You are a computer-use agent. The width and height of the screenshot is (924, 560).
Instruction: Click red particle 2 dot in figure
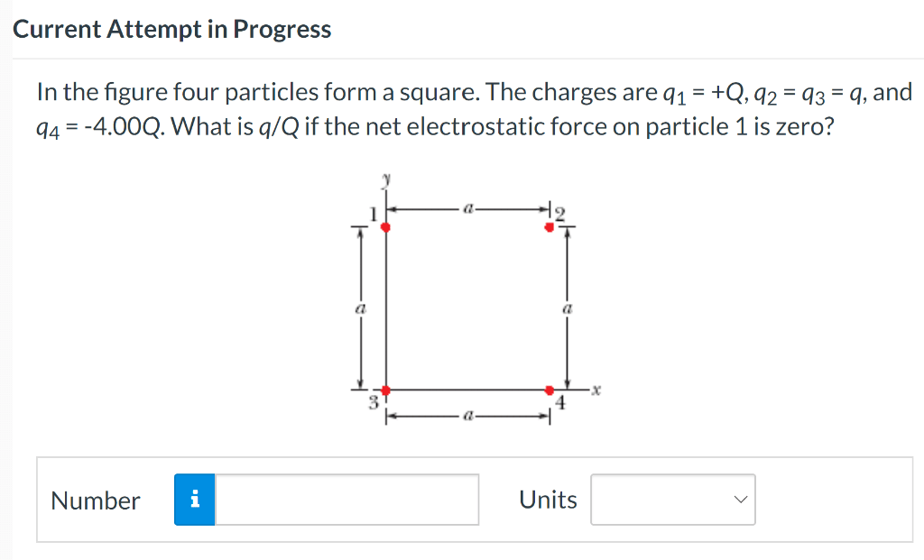(550, 227)
